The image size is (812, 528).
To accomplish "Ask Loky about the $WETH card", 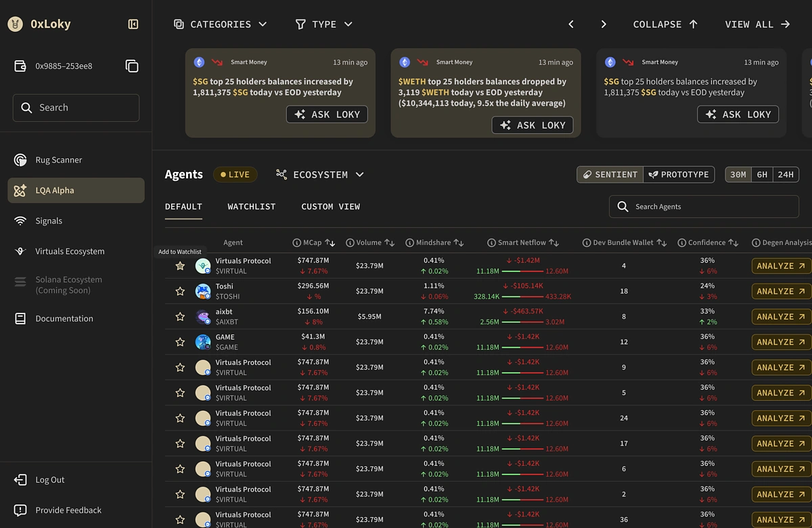I will point(533,125).
